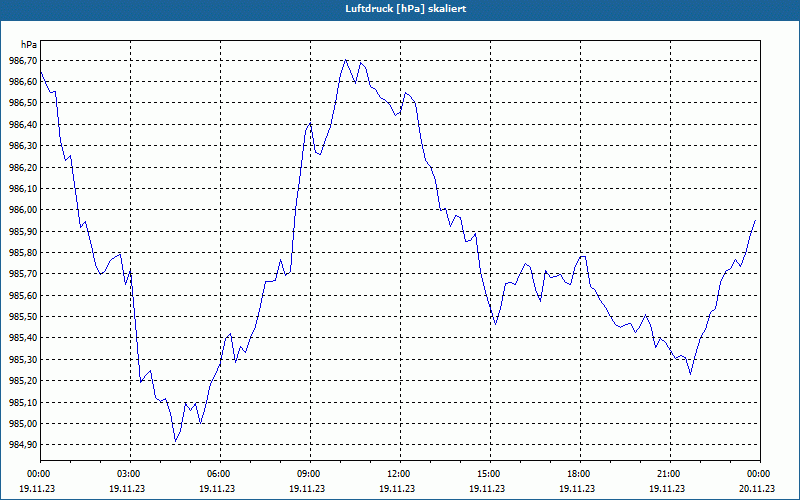Click the y-axis value 986,70
This screenshot has height=500, width=800.
coord(23,61)
